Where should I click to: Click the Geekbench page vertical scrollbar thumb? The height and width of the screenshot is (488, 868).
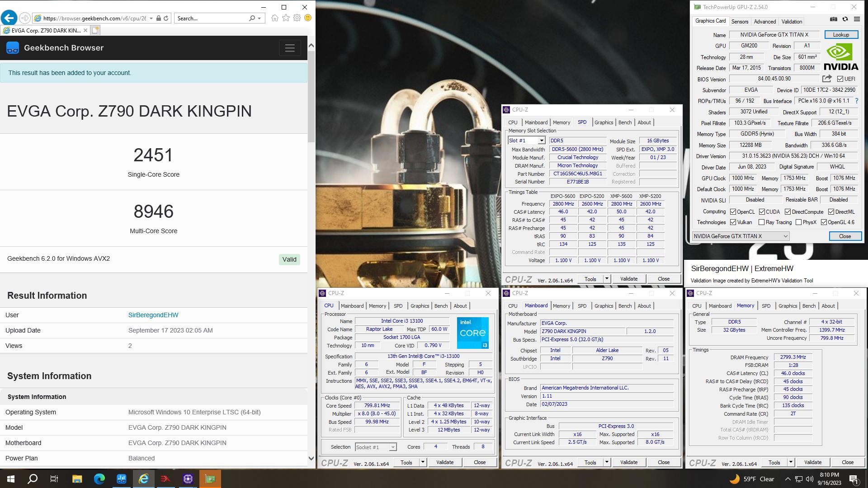click(311, 97)
